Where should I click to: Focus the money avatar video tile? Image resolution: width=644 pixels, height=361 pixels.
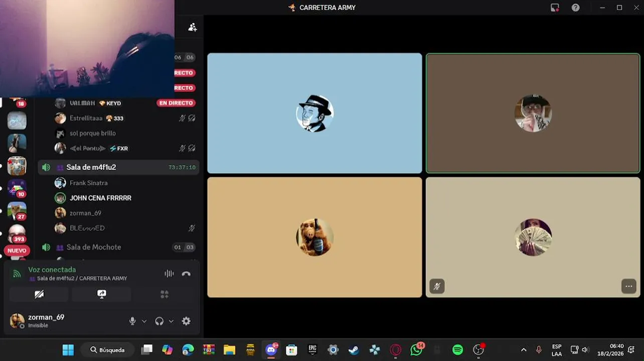[x=533, y=237]
